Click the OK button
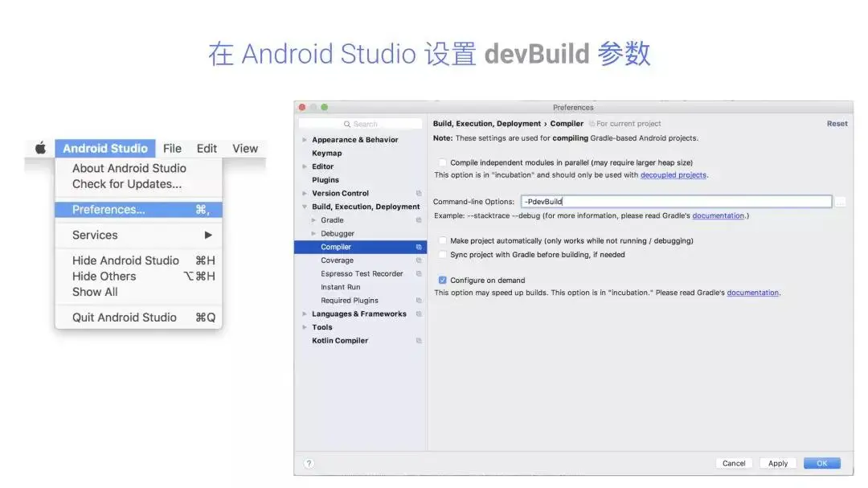This screenshot has height=488, width=868. (822, 463)
